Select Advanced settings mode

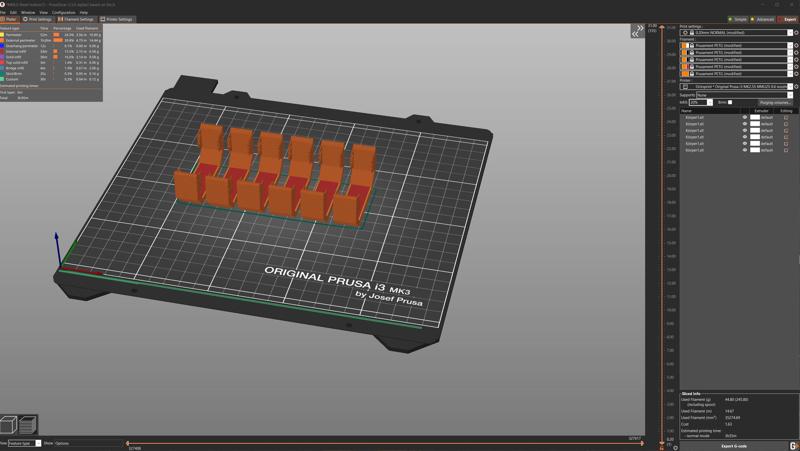coord(762,19)
